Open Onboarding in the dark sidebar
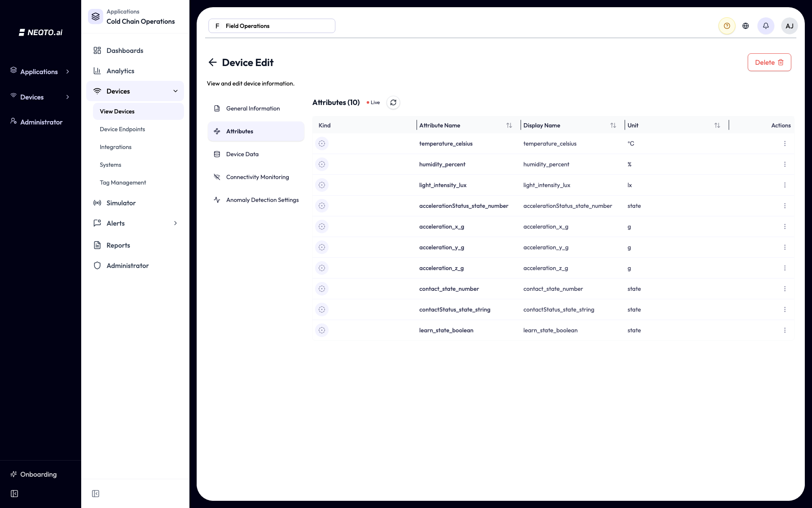 coord(34,474)
